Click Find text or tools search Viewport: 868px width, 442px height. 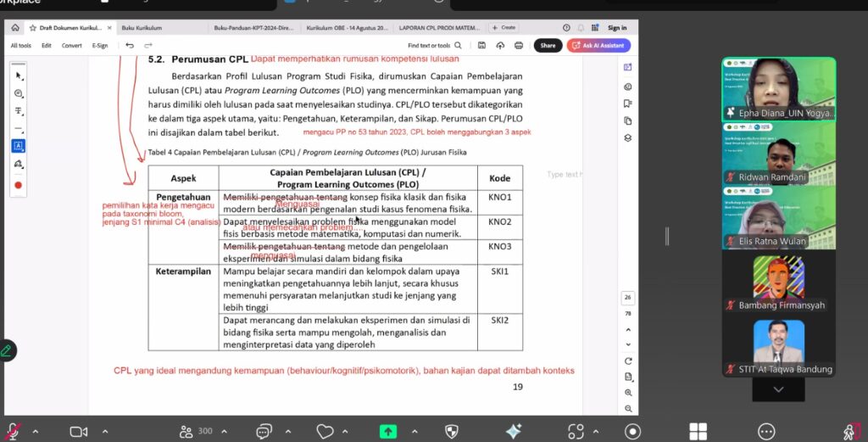pos(435,46)
